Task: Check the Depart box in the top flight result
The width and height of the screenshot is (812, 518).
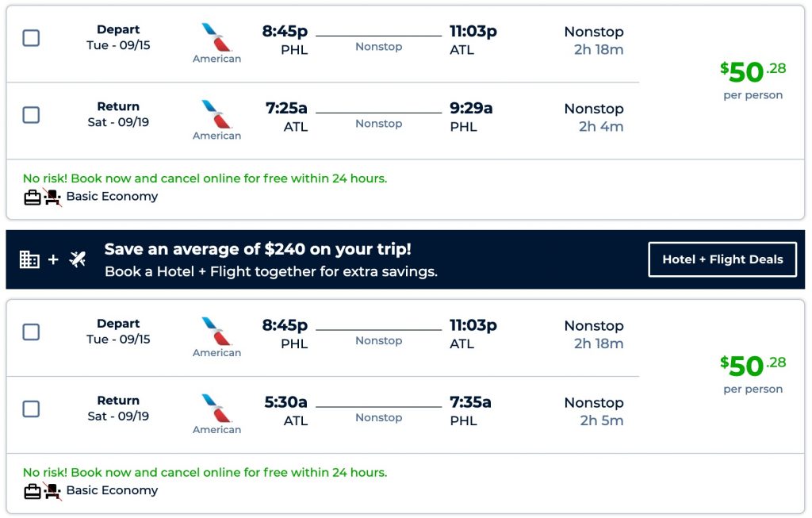Action: [31, 38]
